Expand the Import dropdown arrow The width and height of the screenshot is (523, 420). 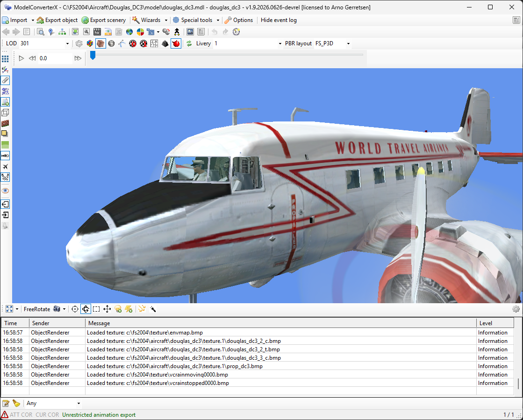33,21
